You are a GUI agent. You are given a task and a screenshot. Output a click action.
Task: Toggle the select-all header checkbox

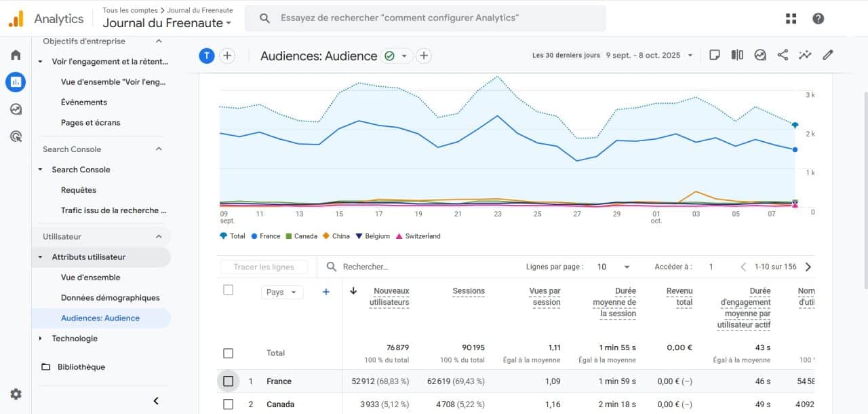228,290
